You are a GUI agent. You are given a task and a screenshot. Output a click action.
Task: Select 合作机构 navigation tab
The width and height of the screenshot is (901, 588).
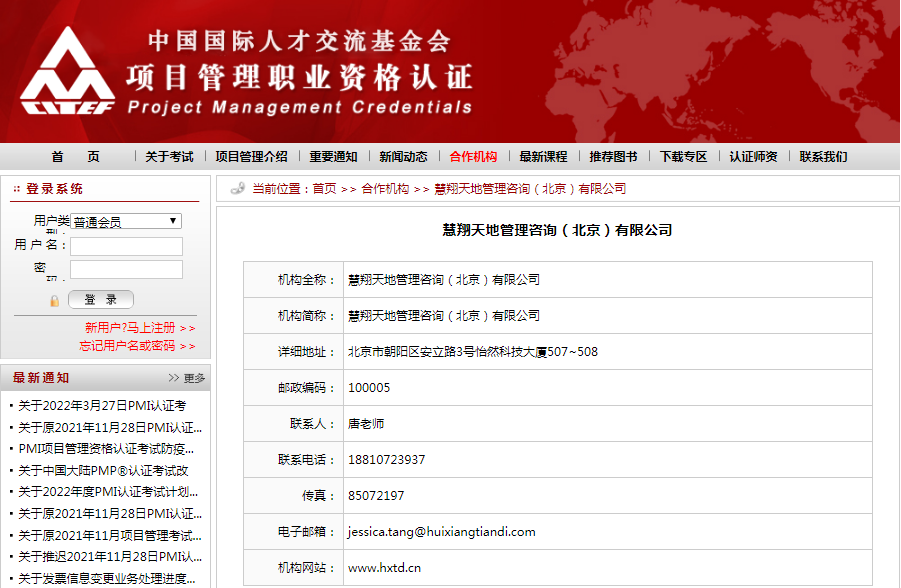tap(473, 156)
